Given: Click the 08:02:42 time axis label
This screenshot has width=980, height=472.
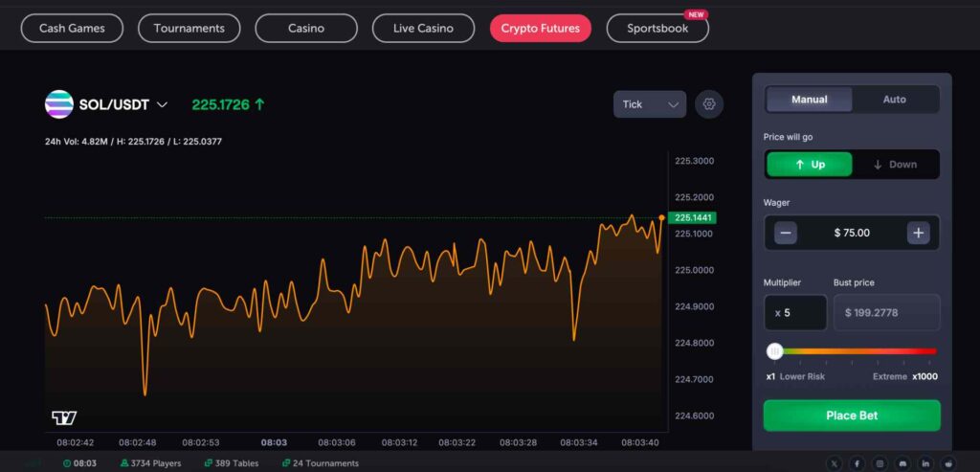Looking at the screenshot, I should pyautogui.click(x=76, y=442).
